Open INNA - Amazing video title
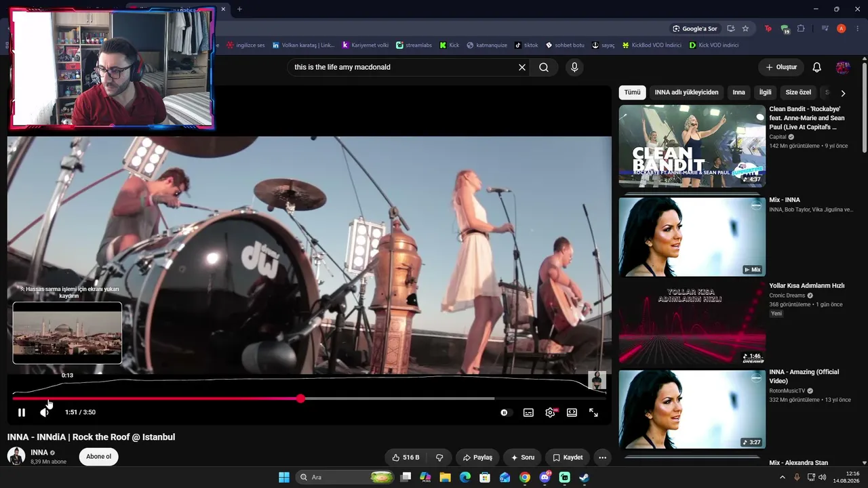This screenshot has height=488, width=868. pos(804,376)
